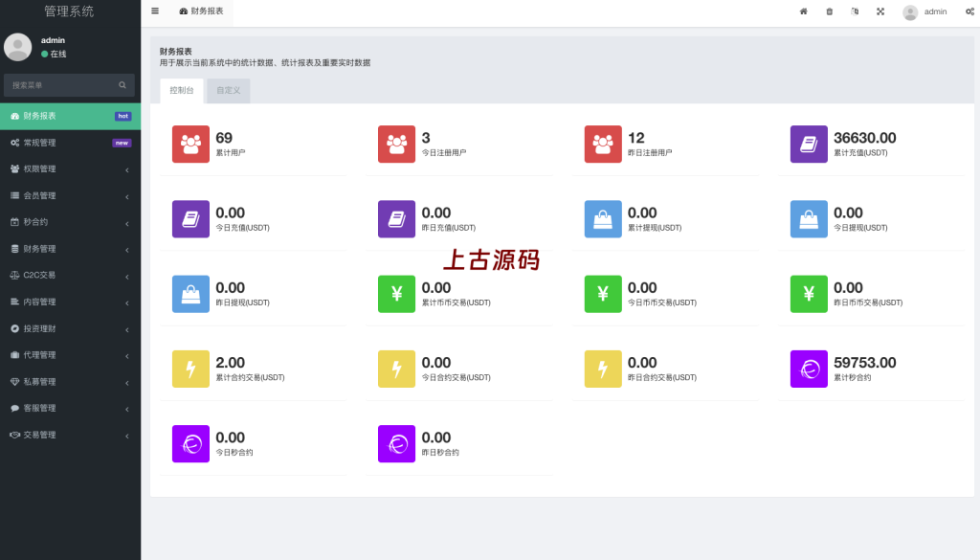Expand the 投资理财 sidebar menu
This screenshot has width=980, height=560.
coord(70,328)
